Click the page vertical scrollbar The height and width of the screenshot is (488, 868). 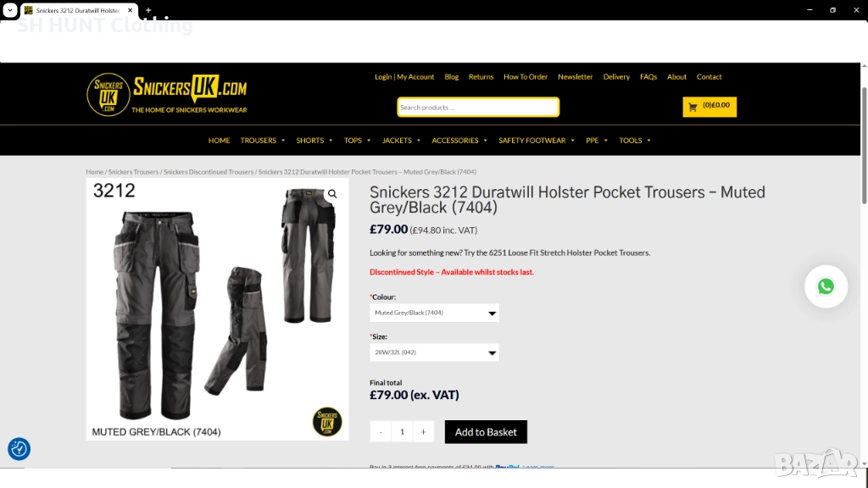[x=864, y=147]
